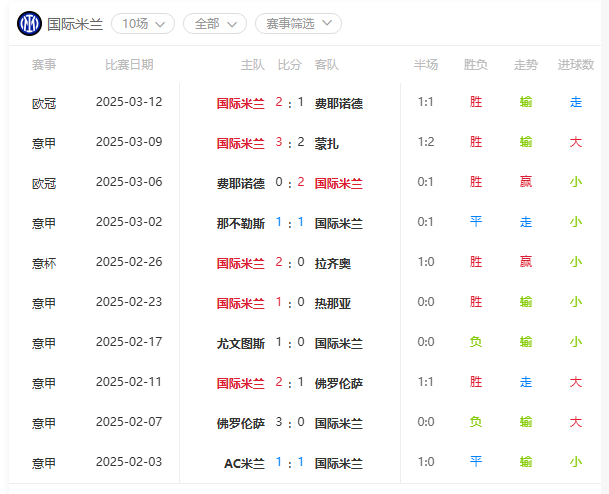Click away team 蒙扎
Screen dimensions: 609x494
[x=327, y=143]
